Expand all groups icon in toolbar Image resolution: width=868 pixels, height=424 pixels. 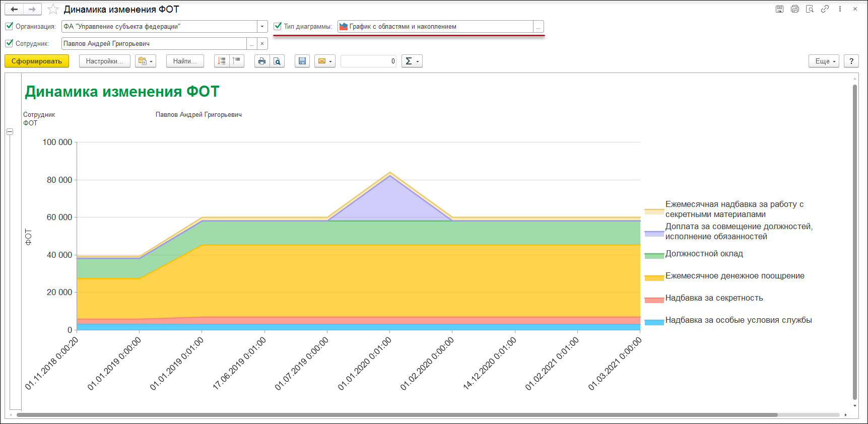pyautogui.click(x=222, y=61)
